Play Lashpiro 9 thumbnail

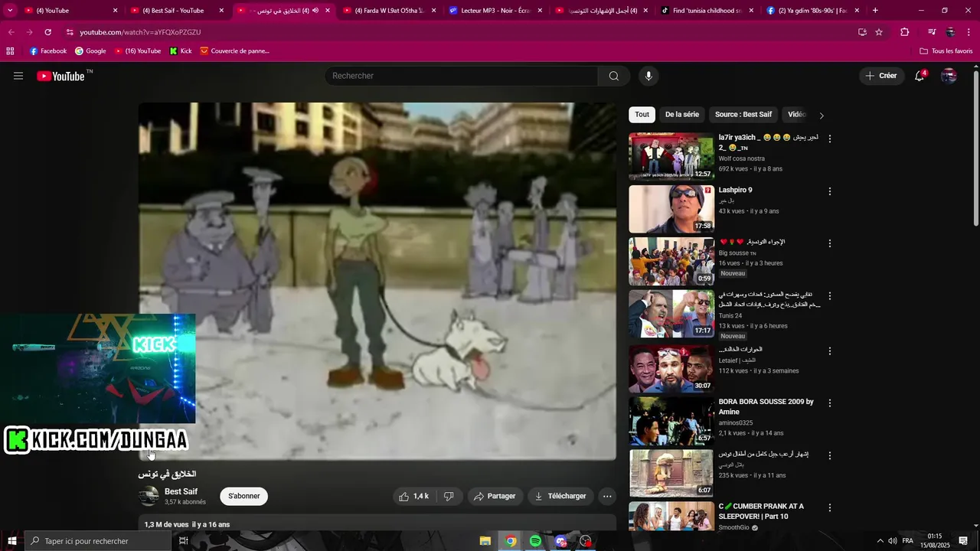(x=671, y=209)
